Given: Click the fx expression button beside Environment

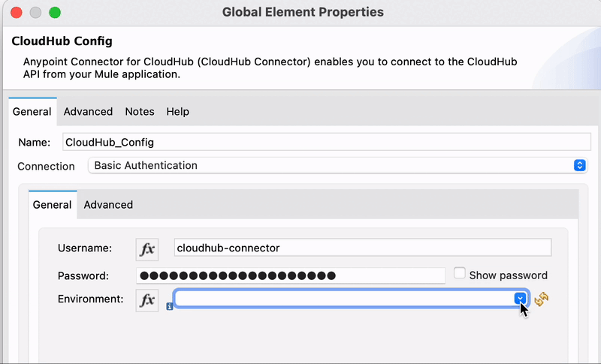Looking at the screenshot, I should [x=147, y=300].
